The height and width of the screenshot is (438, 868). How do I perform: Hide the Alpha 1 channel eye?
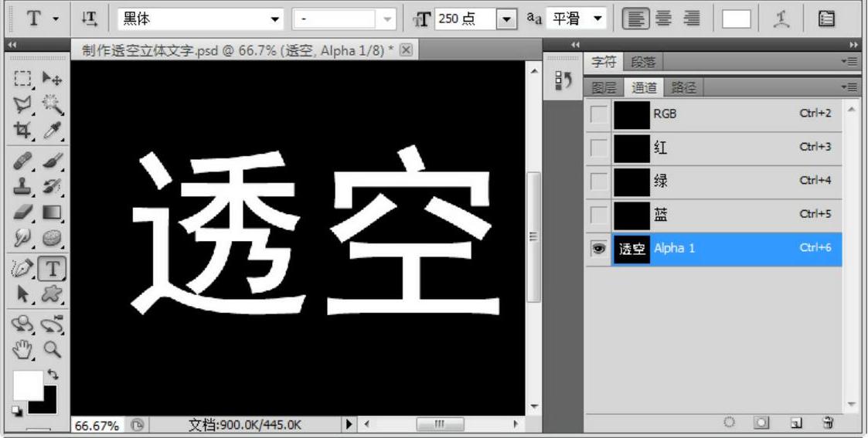pos(598,250)
